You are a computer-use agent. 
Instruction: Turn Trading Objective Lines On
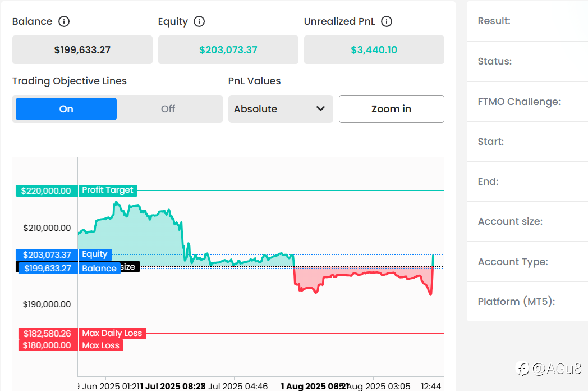66,109
